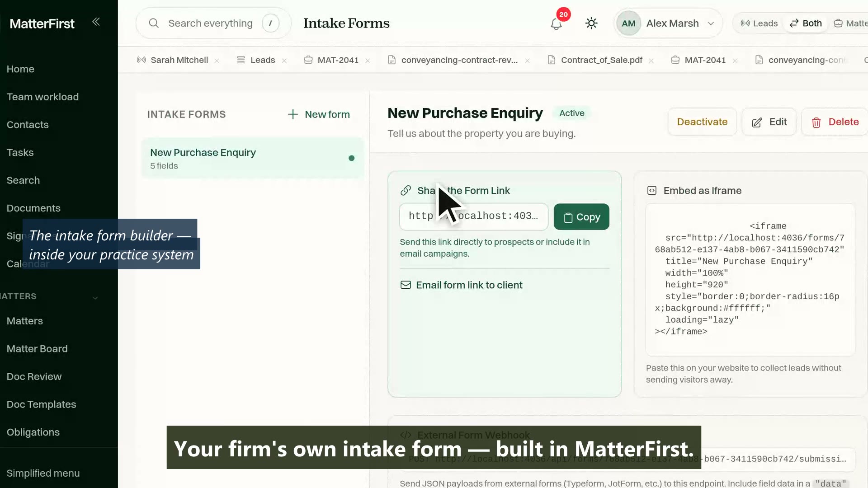The width and height of the screenshot is (868, 488).
Task: Open Matter Board in sidebar
Action: click(x=37, y=349)
